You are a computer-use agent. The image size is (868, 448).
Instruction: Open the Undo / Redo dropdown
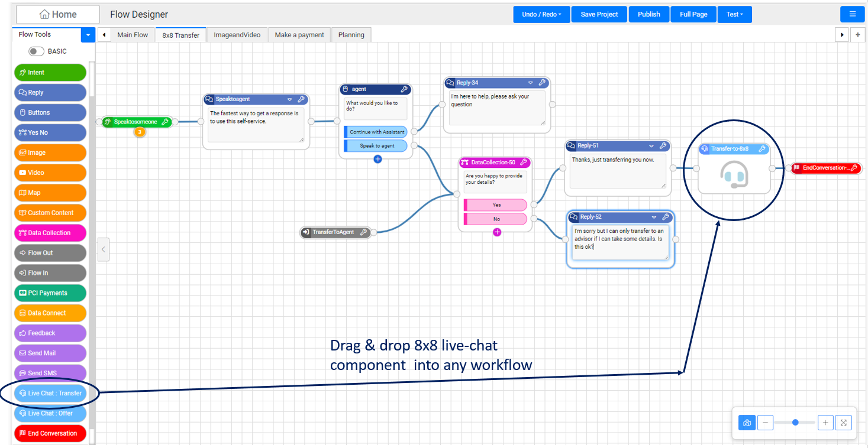[541, 14]
